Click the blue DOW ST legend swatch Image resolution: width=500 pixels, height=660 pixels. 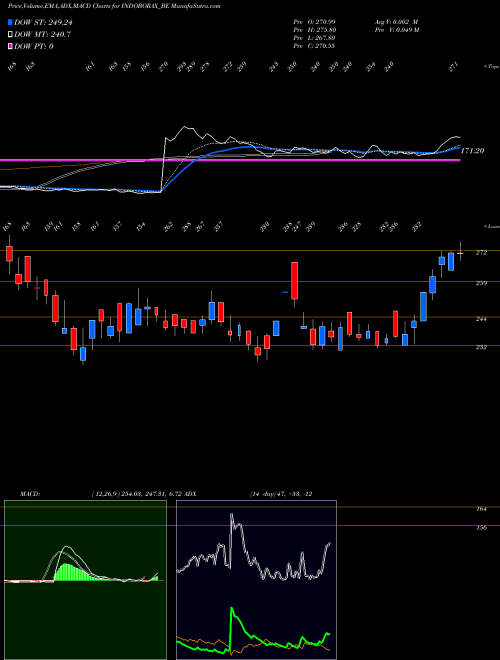pos(10,22)
